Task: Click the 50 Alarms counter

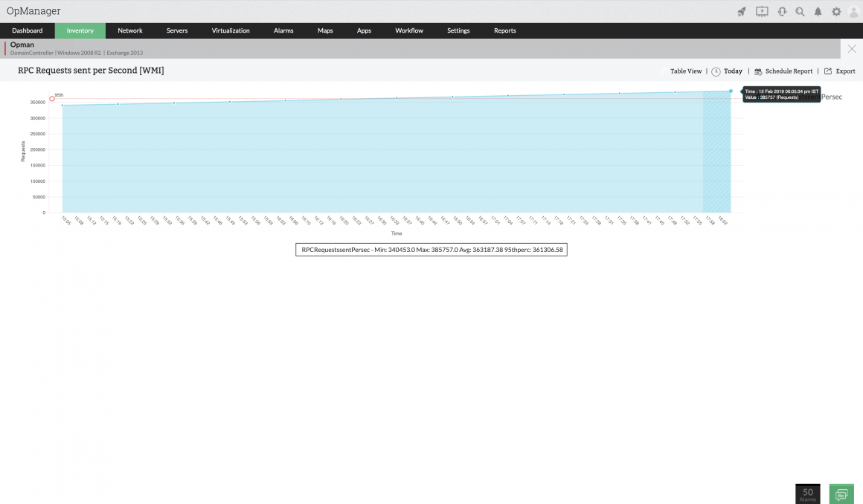Action: [807, 494]
